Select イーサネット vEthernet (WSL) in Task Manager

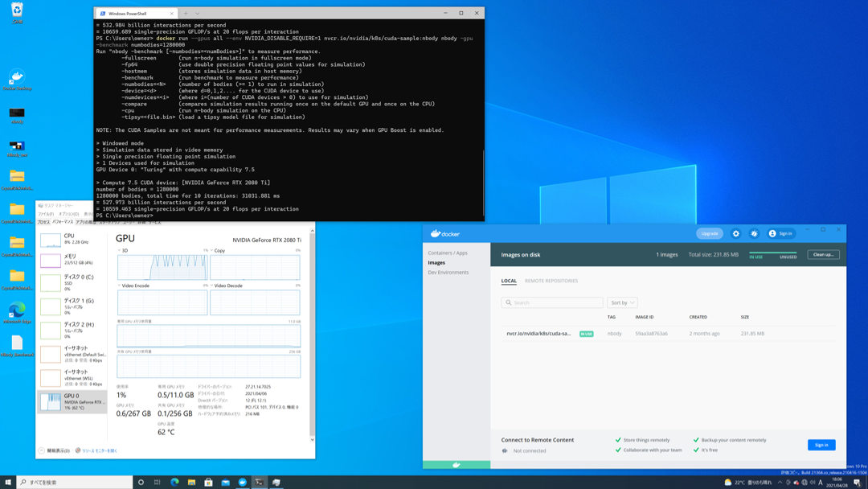pyautogui.click(x=72, y=377)
